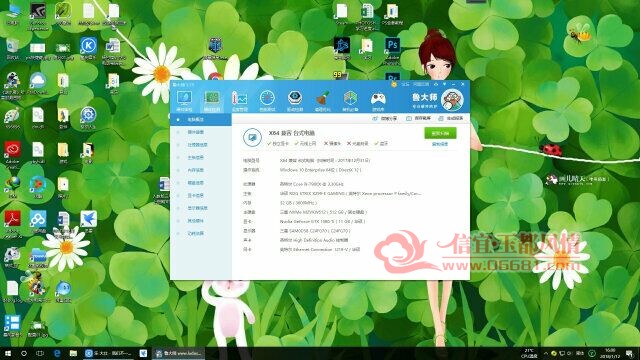Open the essential software cube icon

click(x=350, y=100)
